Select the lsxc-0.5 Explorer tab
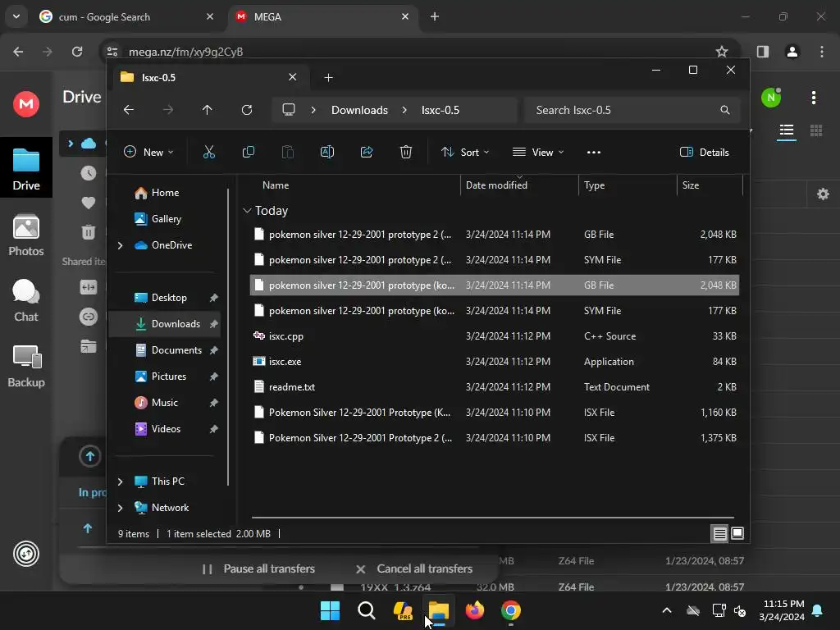The height and width of the screenshot is (630, 840). tap(209, 77)
